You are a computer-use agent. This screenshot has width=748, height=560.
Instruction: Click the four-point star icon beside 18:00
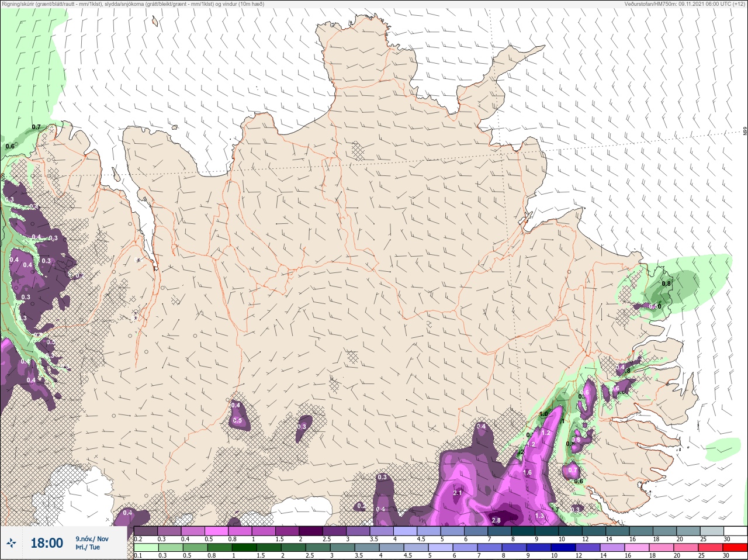(x=12, y=543)
